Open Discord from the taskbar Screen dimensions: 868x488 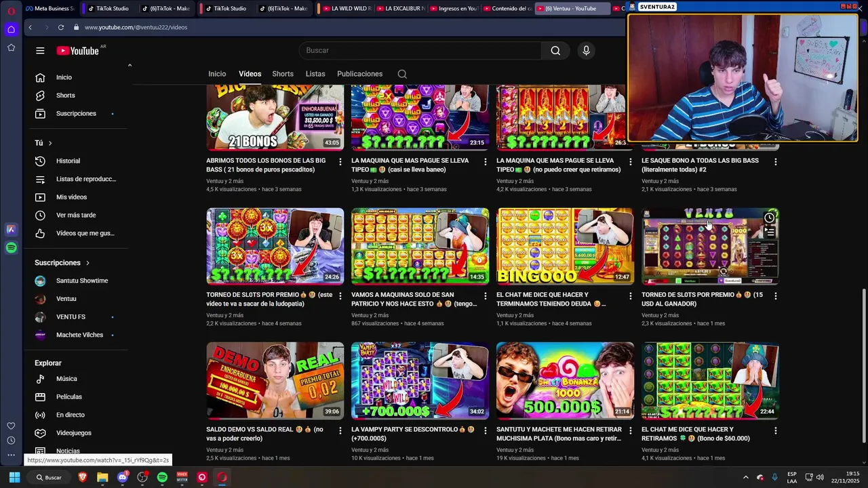pos(122,477)
